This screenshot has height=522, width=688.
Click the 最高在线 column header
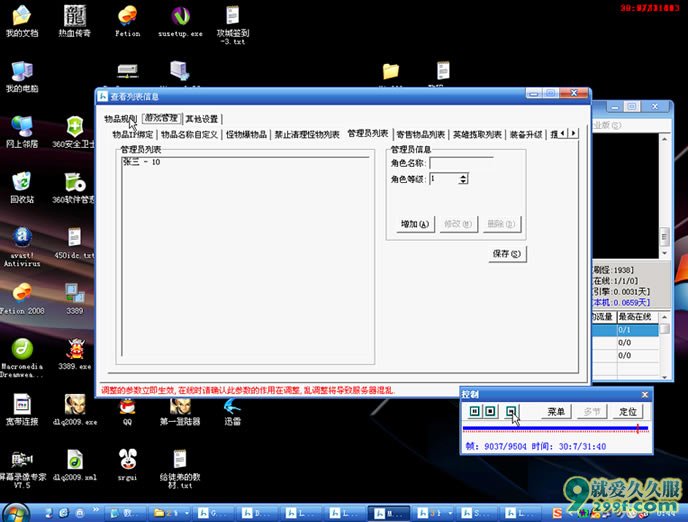[638, 317]
